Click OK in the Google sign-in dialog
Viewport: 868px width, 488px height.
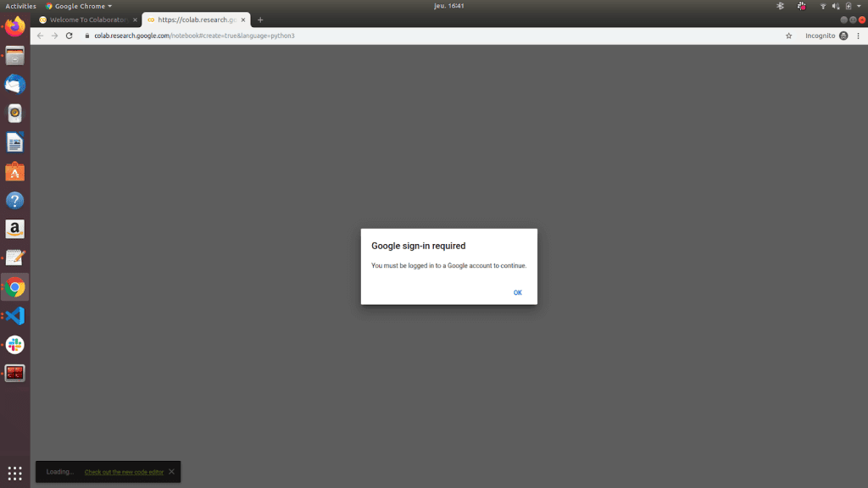517,292
